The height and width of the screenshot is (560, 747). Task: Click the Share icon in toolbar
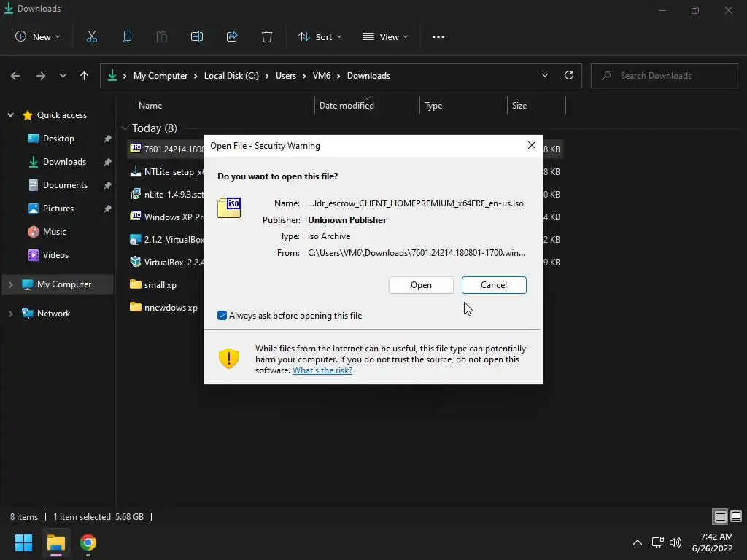(232, 36)
